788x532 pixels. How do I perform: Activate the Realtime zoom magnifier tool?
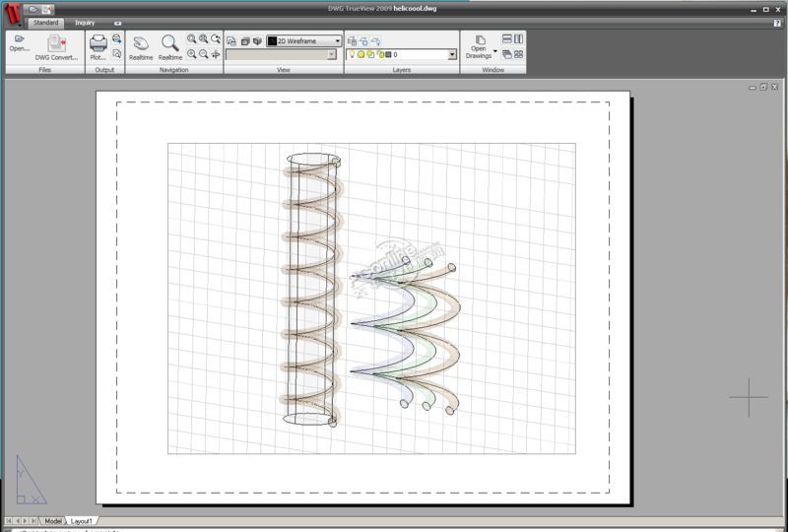[x=170, y=47]
